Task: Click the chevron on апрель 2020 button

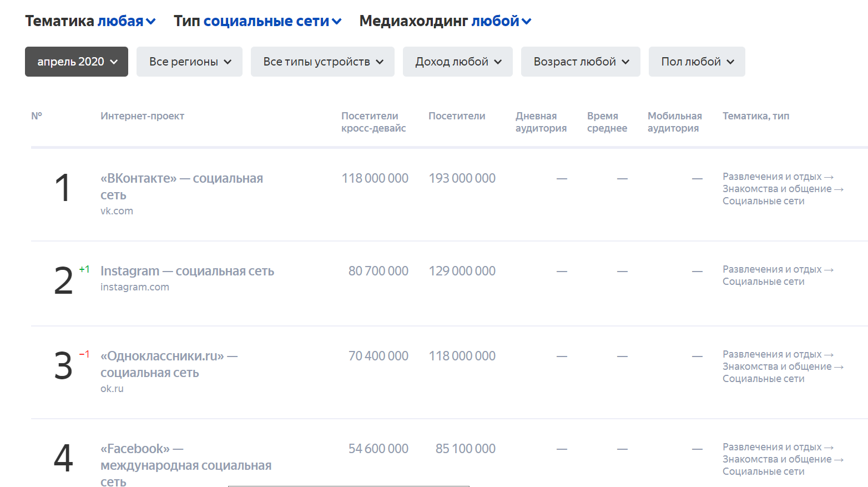Action: (x=115, y=62)
